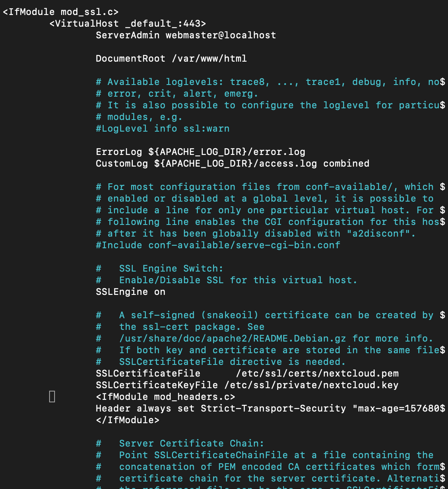Click the cursor block left of IfModule mod_headers

pyautogui.click(x=52, y=397)
